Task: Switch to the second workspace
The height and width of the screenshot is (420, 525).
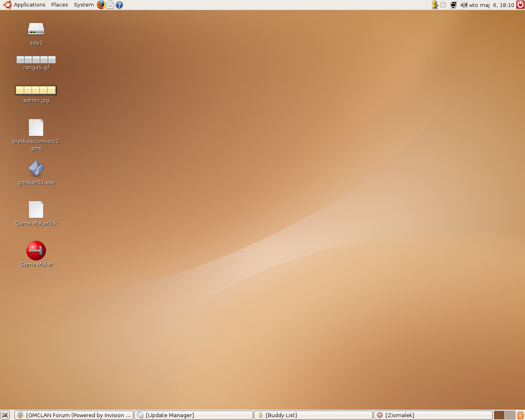Action: coord(510,415)
